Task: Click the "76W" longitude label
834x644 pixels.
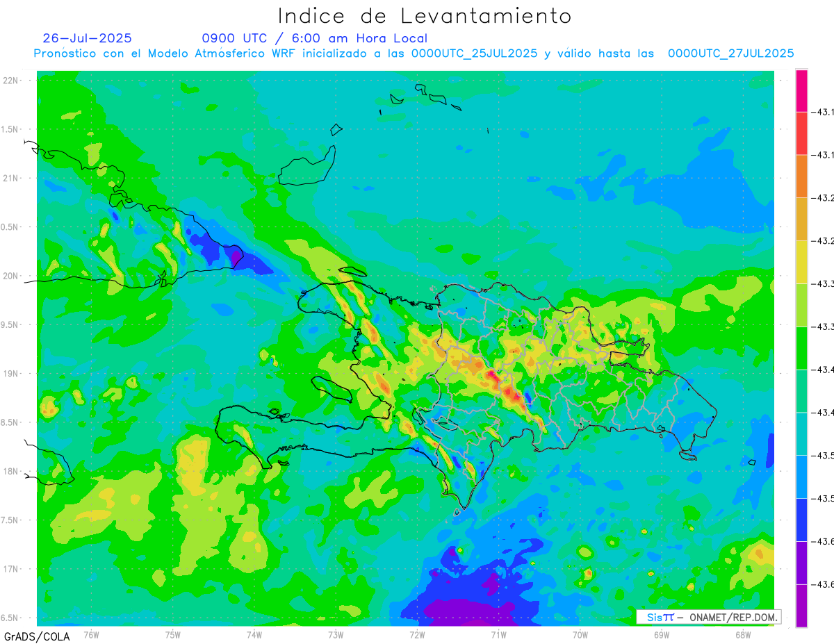Action: [91, 634]
